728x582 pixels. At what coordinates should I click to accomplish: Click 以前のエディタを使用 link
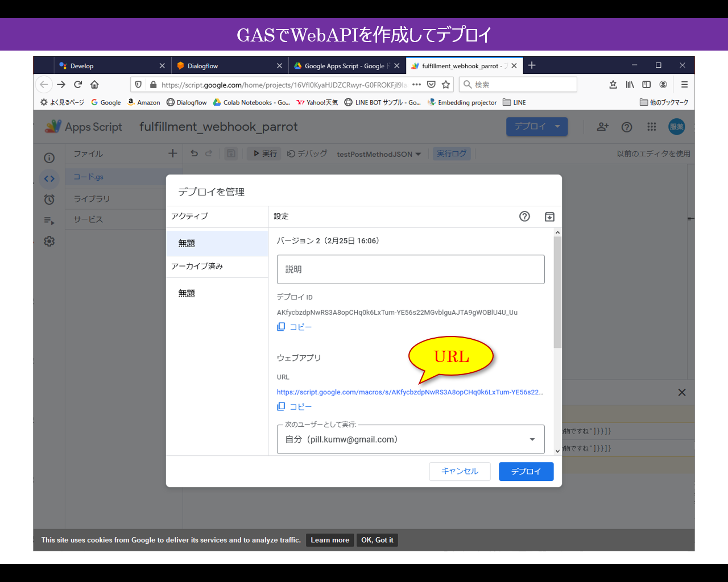coord(653,153)
